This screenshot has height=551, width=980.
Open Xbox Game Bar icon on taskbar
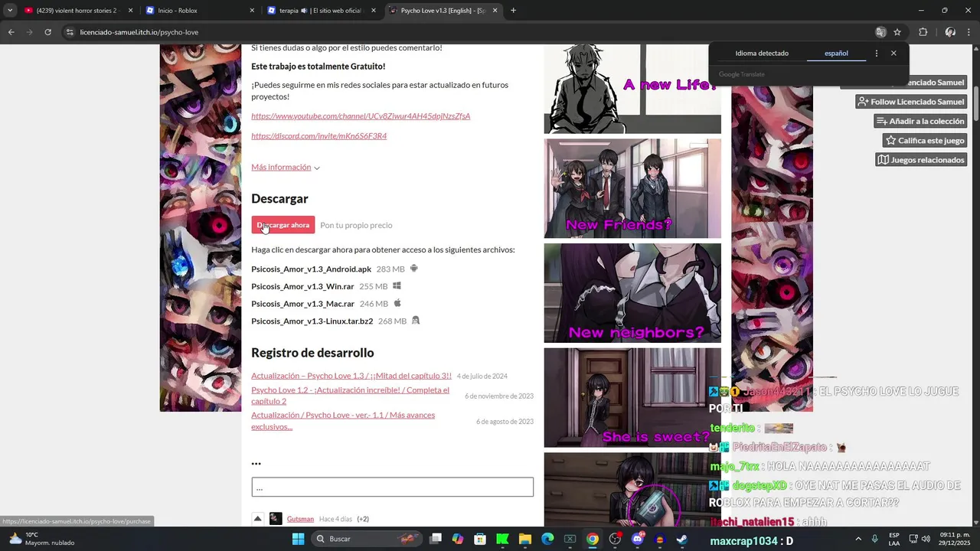pyautogui.click(x=570, y=539)
